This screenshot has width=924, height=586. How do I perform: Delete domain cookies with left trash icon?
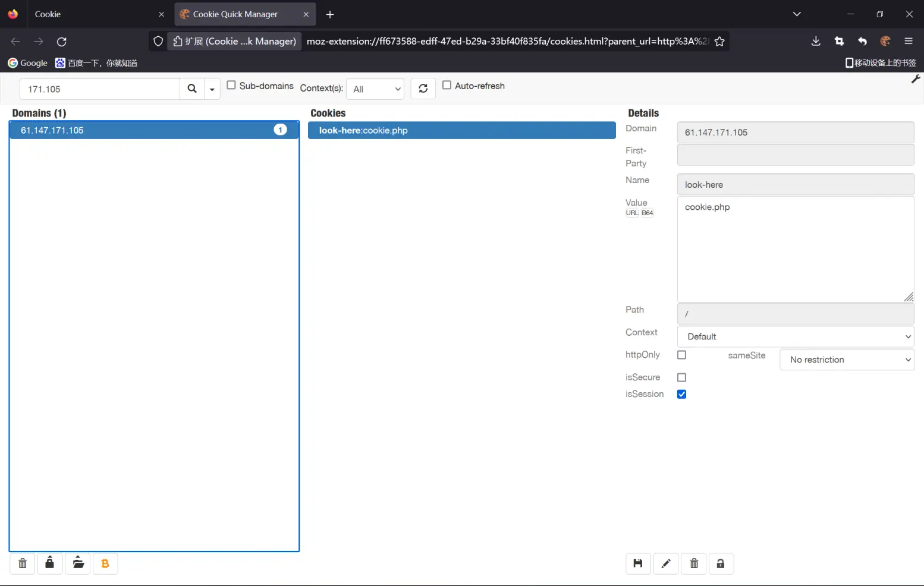pos(23,563)
